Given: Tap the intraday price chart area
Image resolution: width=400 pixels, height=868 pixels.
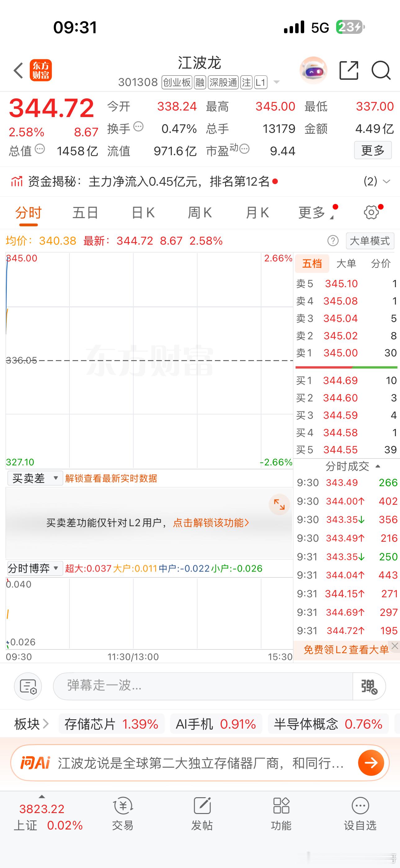Looking at the screenshot, I should pyautogui.click(x=149, y=360).
